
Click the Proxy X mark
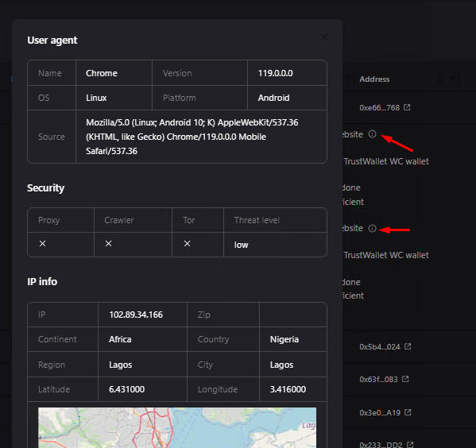point(42,243)
